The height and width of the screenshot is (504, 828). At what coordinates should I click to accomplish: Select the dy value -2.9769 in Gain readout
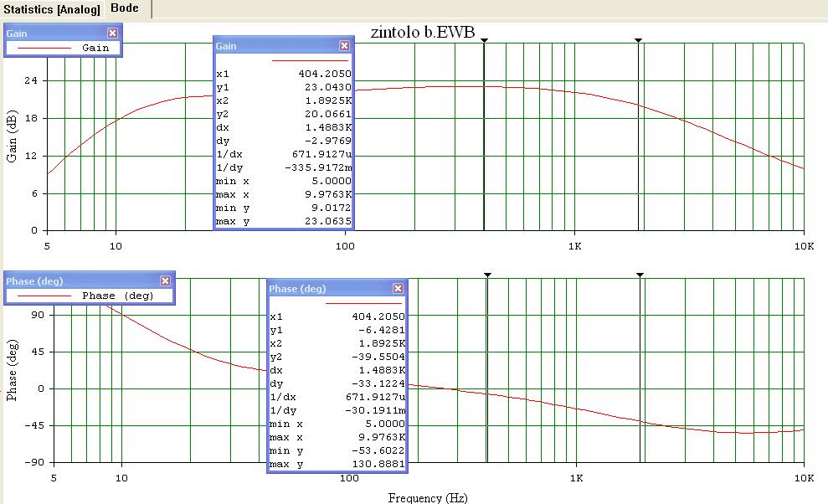tap(327, 141)
